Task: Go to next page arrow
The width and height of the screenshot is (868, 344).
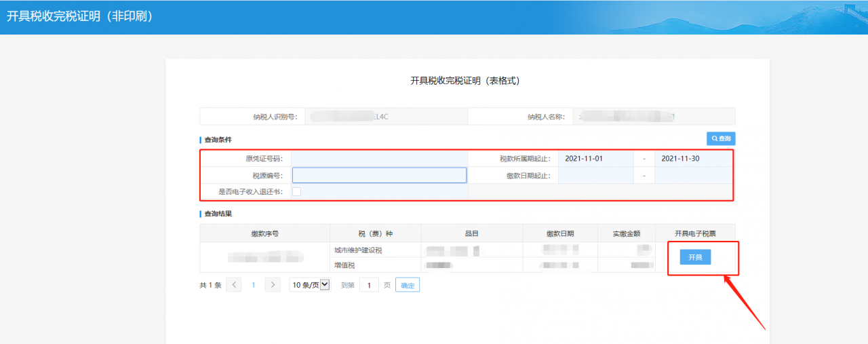Action: tap(273, 285)
